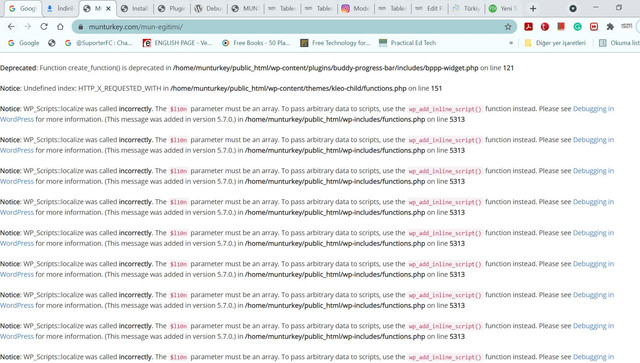The height and width of the screenshot is (363, 640).
Task: Restore down the browser window
Action: [x=619, y=8]
